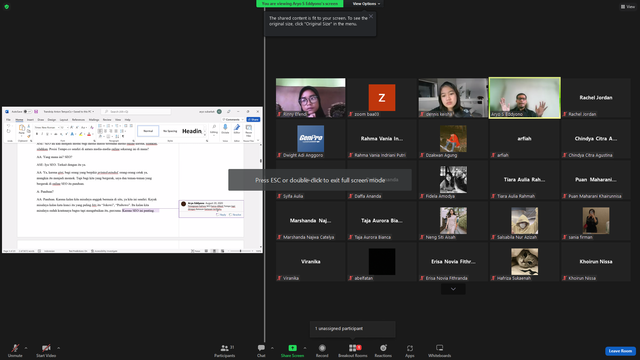The height and width of the screenshot is (360, 640).
Task: Open chat options arrow next to Chat
Action: [272, 348]
